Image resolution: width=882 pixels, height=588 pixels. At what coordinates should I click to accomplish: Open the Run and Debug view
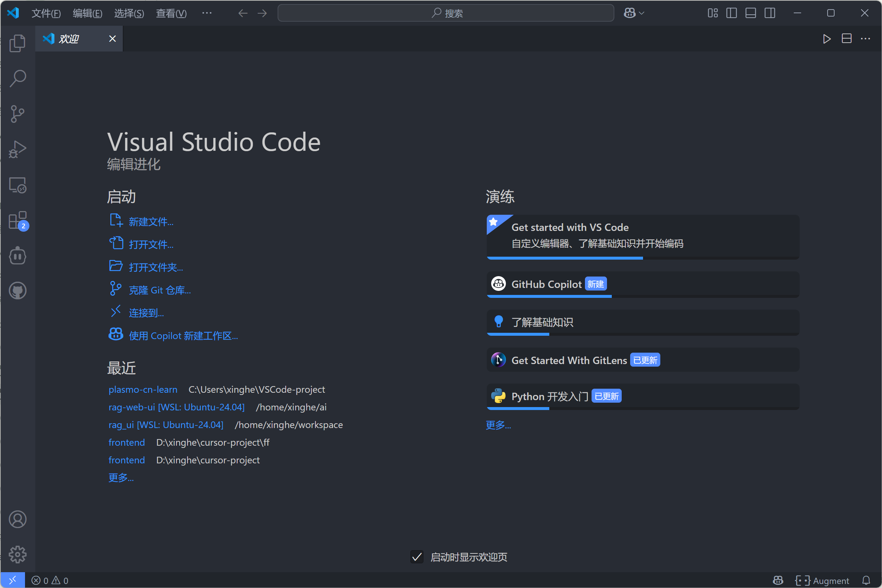coord(18,149)
